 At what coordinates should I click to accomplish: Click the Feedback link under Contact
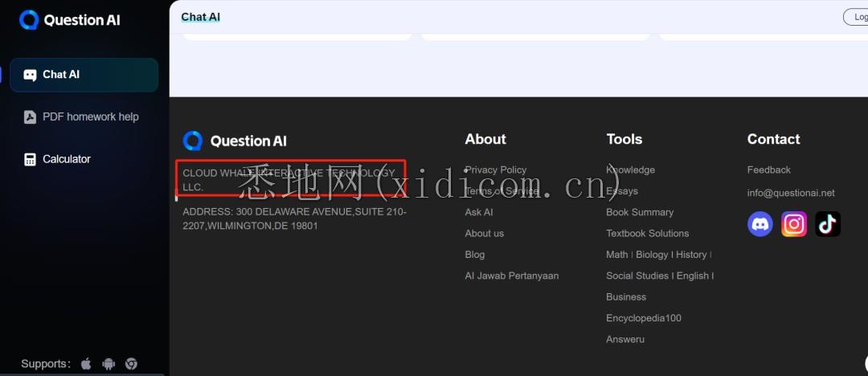pyautogui.click(x=768, y=170)
